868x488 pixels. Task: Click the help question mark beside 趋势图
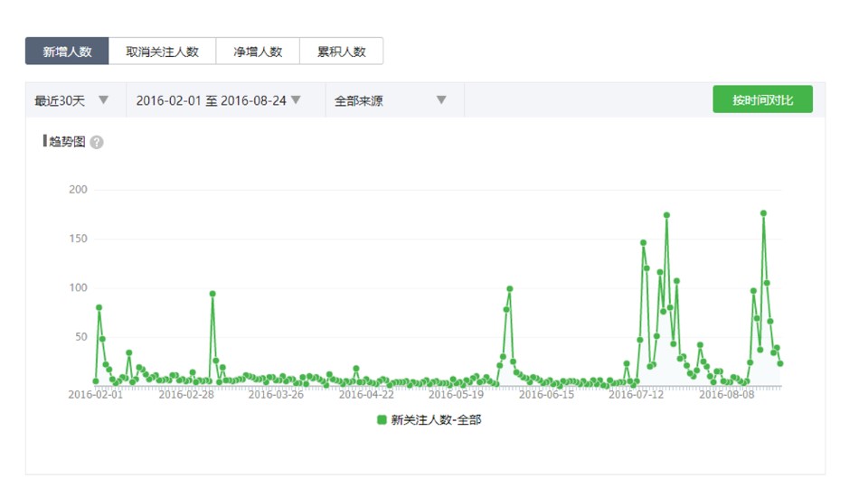97,143
